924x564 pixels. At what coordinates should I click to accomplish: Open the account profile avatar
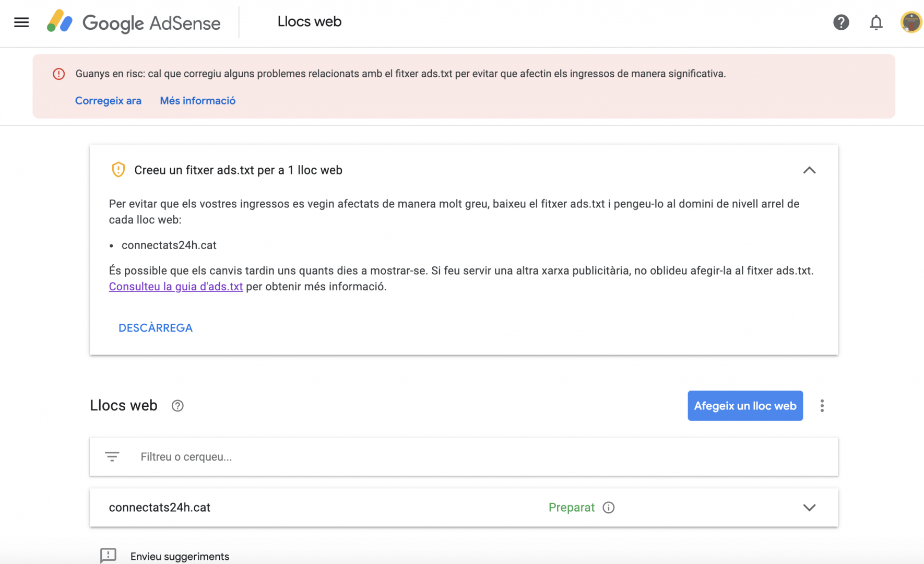[x=911, y=22]
